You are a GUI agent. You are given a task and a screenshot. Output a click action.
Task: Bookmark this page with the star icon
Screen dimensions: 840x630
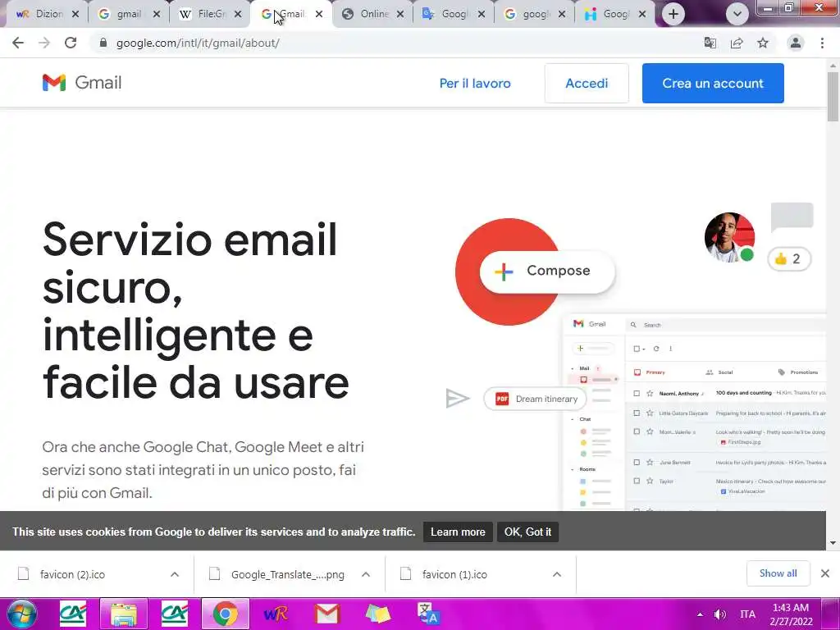(x=763, y=43)
